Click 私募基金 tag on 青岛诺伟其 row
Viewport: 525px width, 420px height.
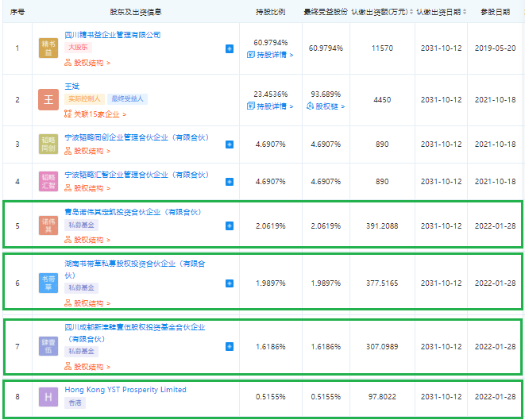(81, 225)
